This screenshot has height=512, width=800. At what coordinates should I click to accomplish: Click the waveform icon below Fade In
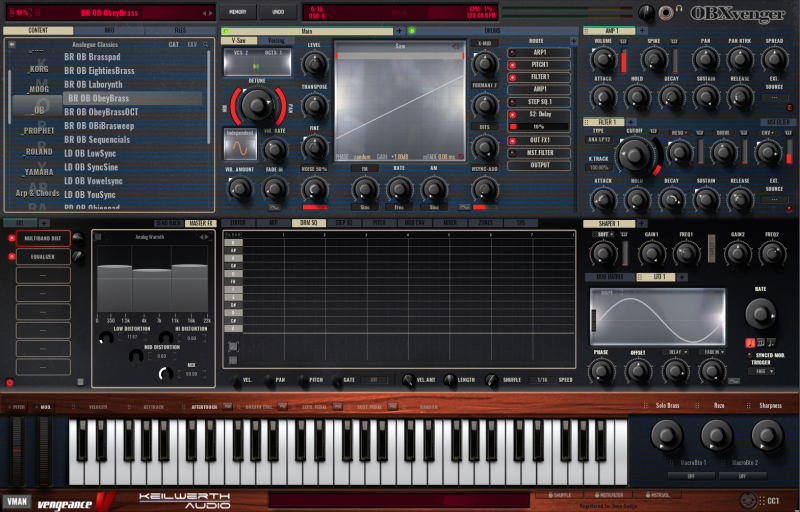(274, 208)
